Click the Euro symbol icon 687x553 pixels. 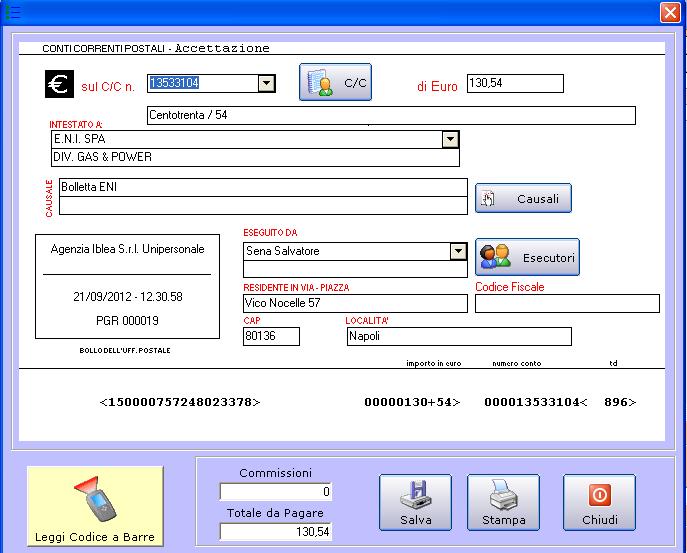click(59, 84)
